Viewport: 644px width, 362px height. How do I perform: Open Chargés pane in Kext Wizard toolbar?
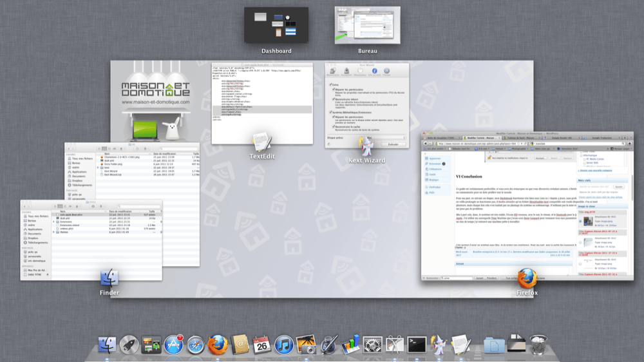click(x=386, y=72)
